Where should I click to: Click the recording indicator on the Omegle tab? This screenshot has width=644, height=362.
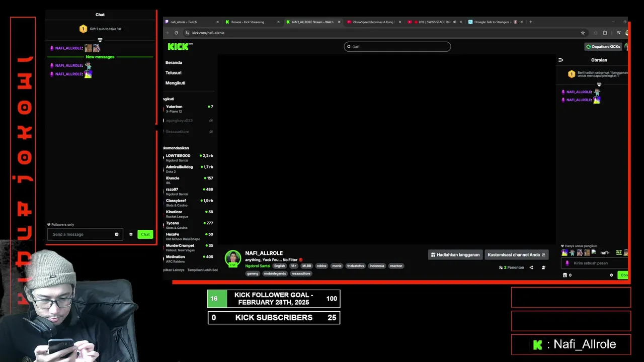(515, 22)
